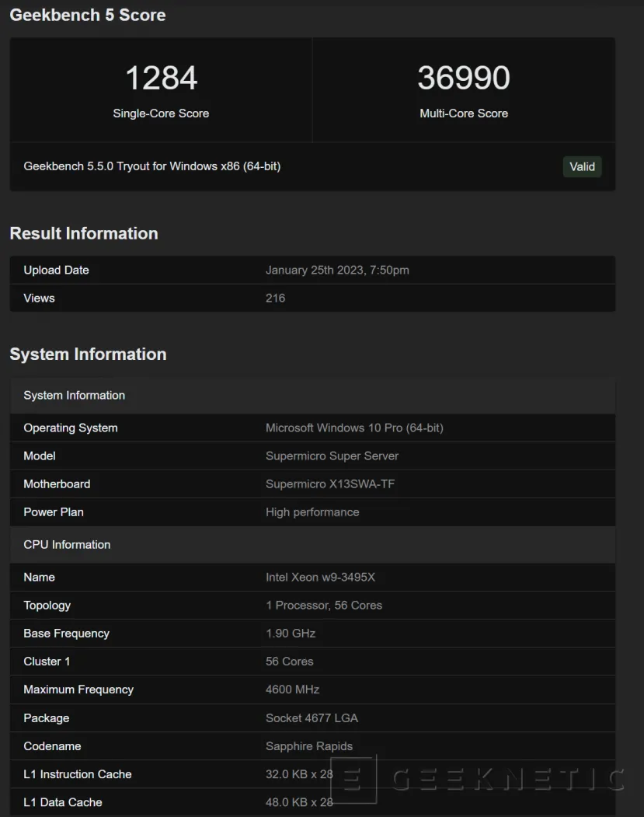Image resolution: width=644 pixels, height=817 pixels.
Task: Select the High performance value
Action: pyautogui.click(x=312, y=512)
